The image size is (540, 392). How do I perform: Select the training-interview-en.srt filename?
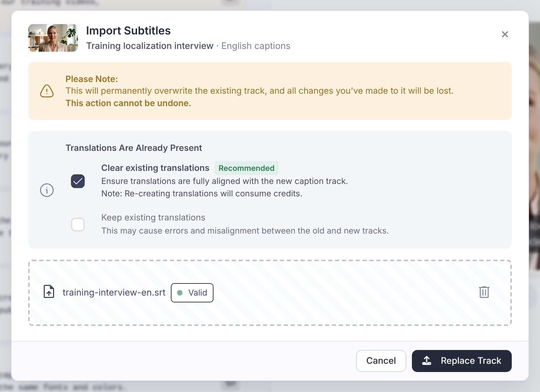[x=114, y=292]
